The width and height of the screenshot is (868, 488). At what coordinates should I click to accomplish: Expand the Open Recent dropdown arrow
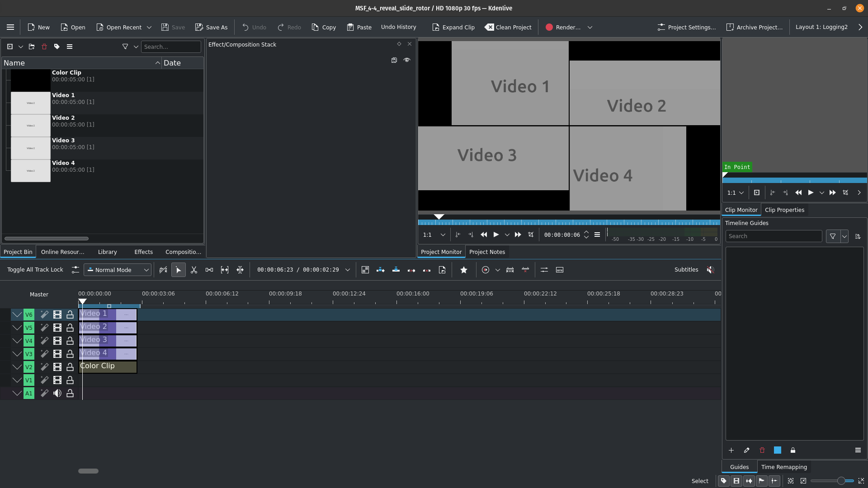(x=149, y=27)
